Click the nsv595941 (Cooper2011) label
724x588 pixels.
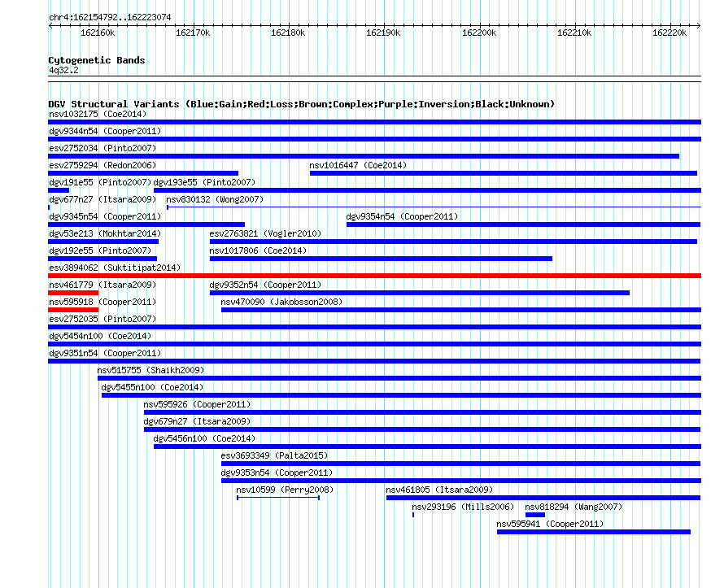click(x=551, y=524)
